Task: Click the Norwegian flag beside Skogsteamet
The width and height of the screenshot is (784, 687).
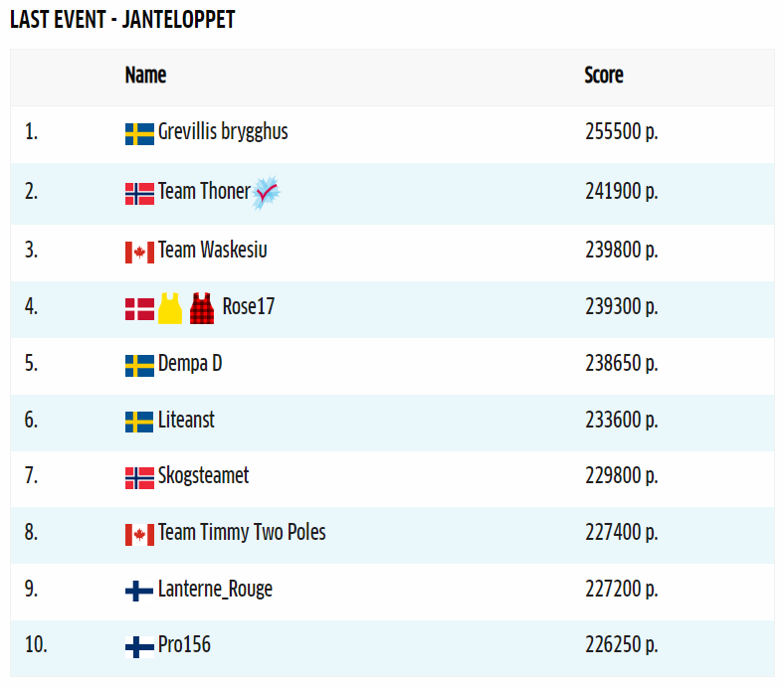Action: 139,478
